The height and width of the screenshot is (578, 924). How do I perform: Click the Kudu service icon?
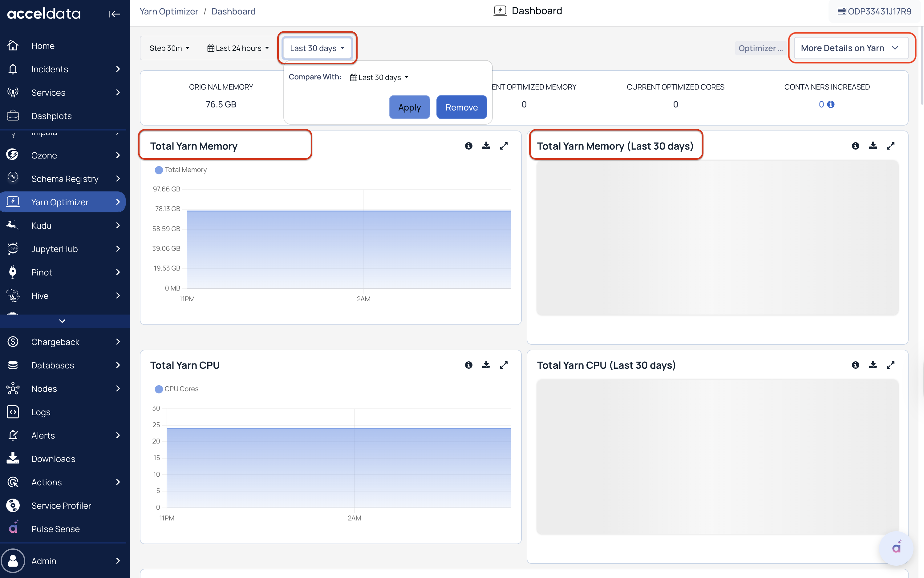(x=13, y=225)
